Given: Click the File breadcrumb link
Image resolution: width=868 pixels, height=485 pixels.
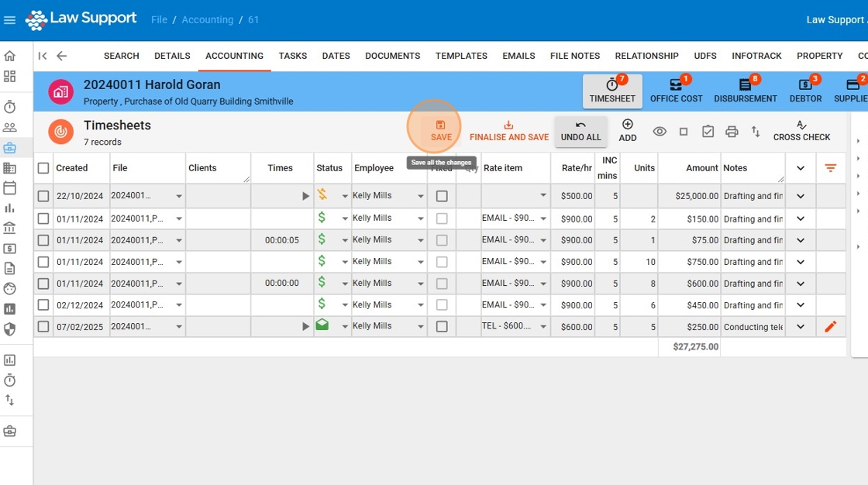Looking at the screenshot, I should [159, 20].
